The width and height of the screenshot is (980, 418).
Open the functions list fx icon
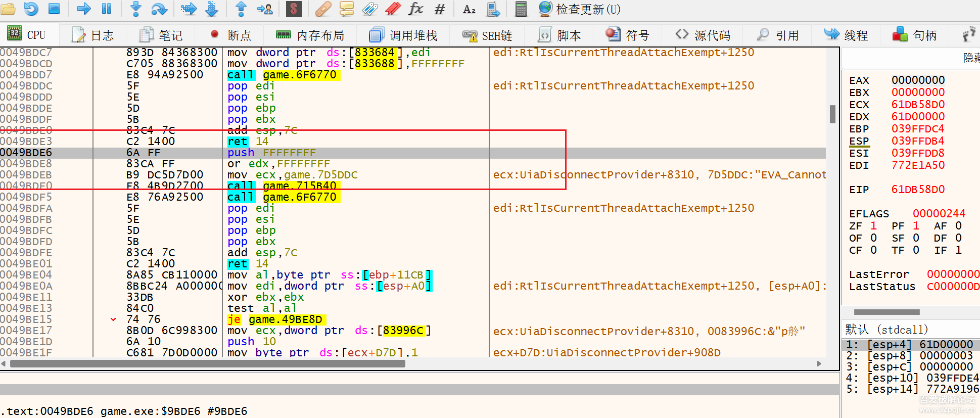pos(416,9)
